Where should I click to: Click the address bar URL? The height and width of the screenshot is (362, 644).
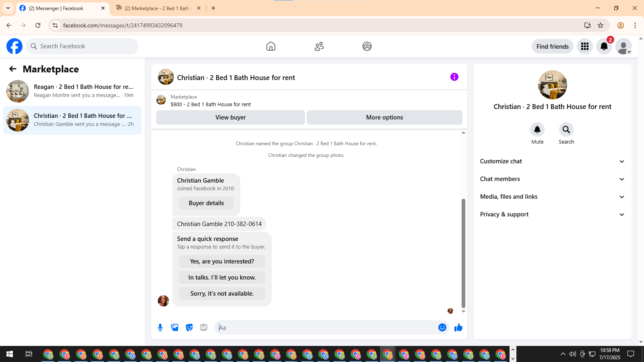pyautogui.click(x=123, y=25)
